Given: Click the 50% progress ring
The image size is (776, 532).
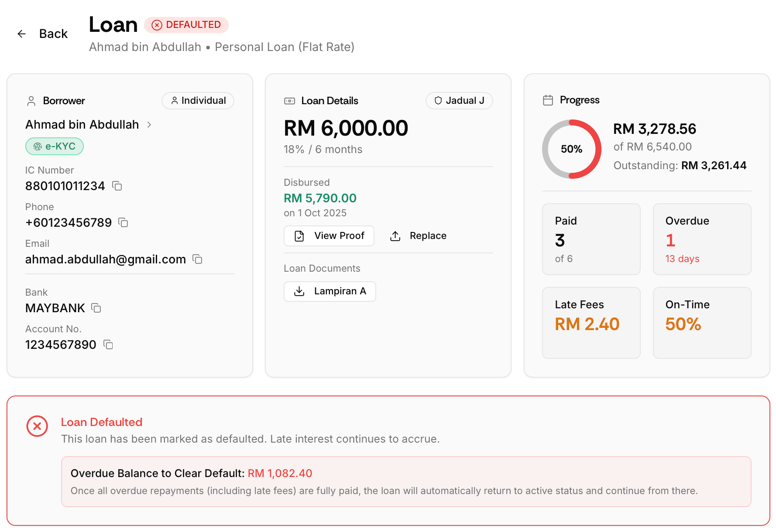Looking at the screenshot, I should click(571, 149).
